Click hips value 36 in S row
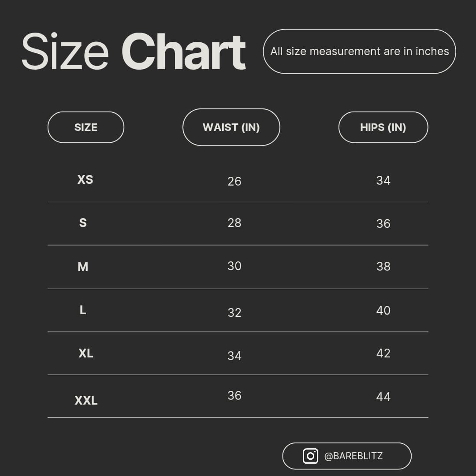The image size is (476, 476). (x=383, y=224)
